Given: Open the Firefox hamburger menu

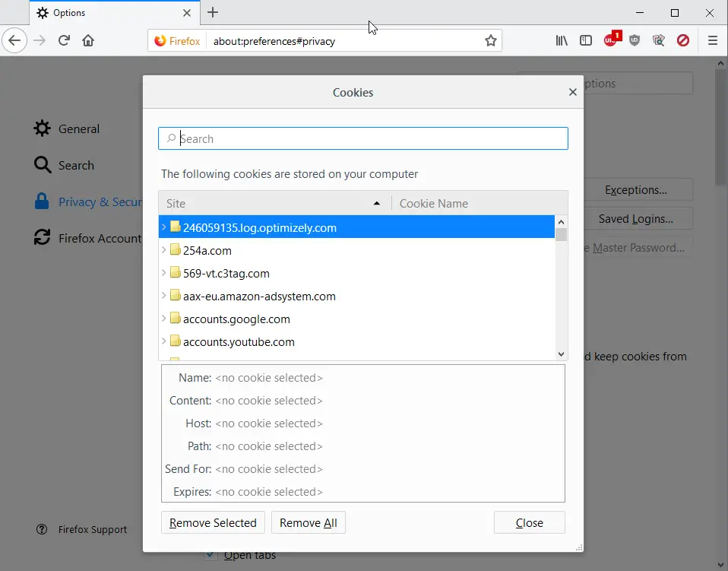Looking at the screenshot, I should [713, 40].
